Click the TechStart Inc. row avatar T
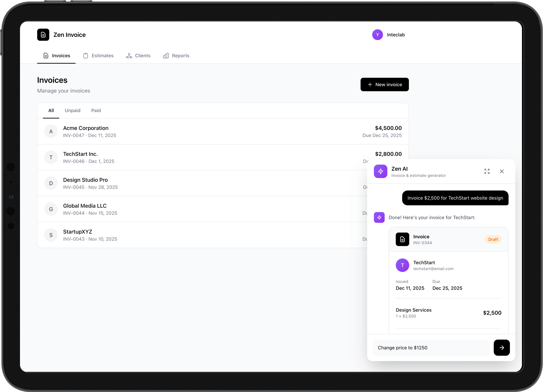This screenshot has height=392, width=543. tap(51, 157)
